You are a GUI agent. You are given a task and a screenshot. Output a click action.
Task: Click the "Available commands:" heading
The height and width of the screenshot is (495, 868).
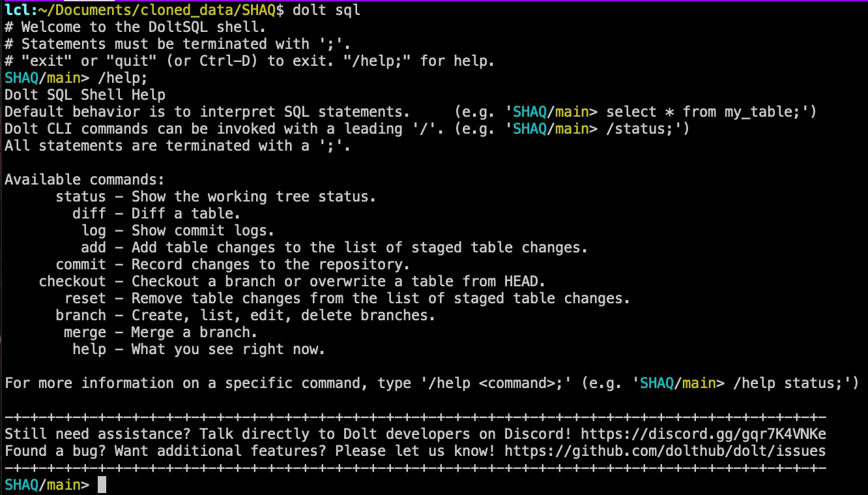tap(85, 179)
